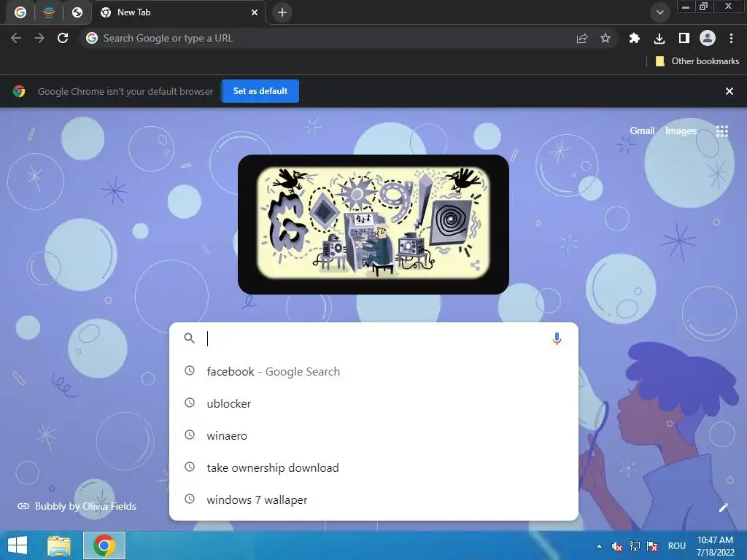
Task: Click into the Google search box
Action: point(374,338)
